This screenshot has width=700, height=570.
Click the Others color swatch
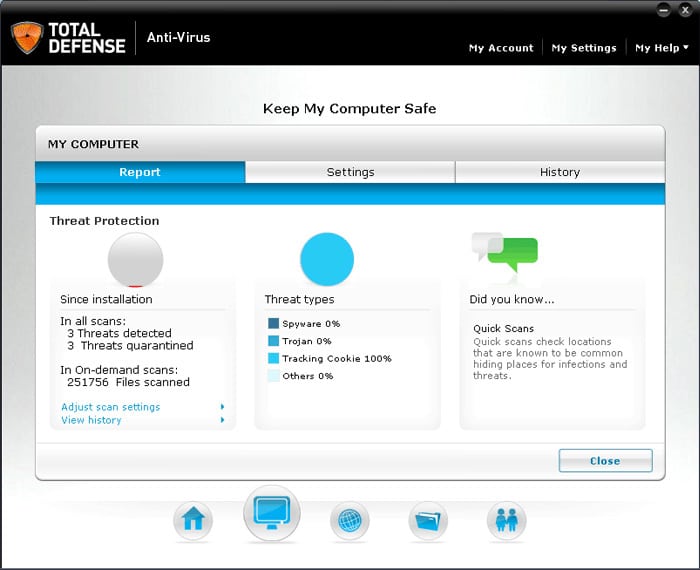273,375
